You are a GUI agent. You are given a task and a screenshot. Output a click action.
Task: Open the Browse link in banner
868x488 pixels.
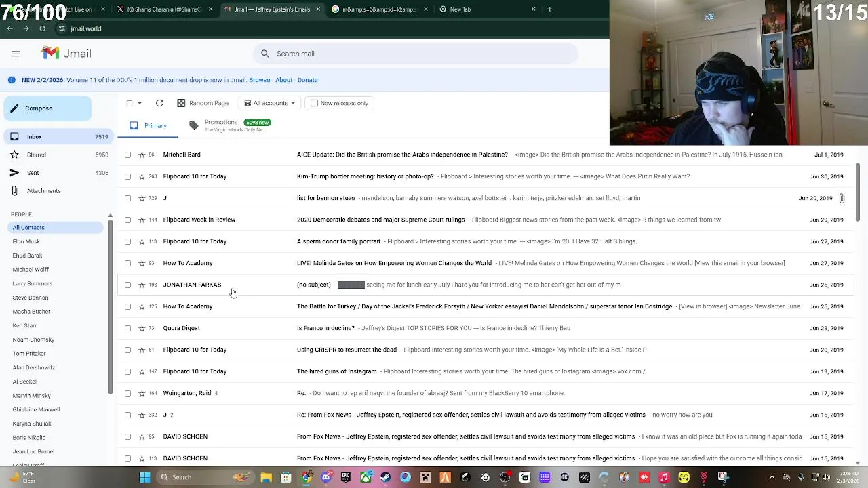pyautogui.click(x=259, y=80)
